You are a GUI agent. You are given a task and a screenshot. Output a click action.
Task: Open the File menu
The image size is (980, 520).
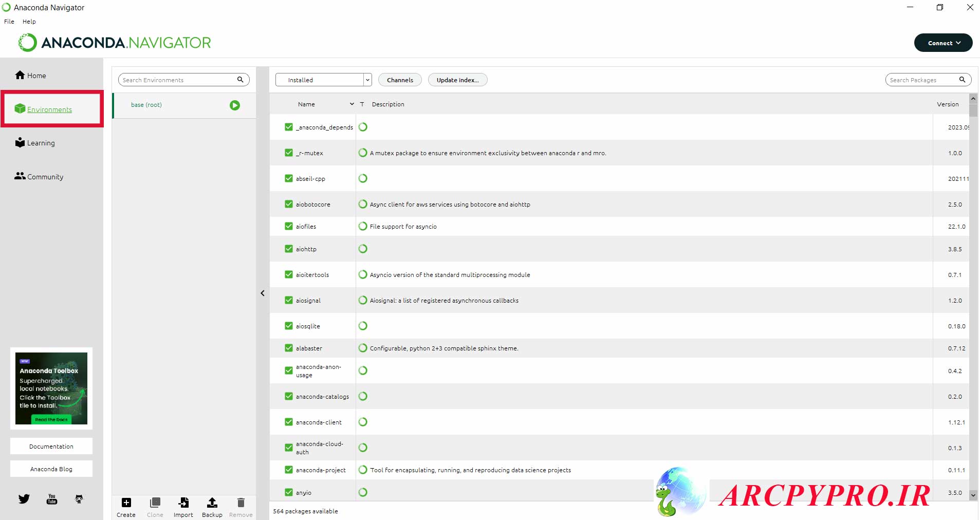pos(9,22)
